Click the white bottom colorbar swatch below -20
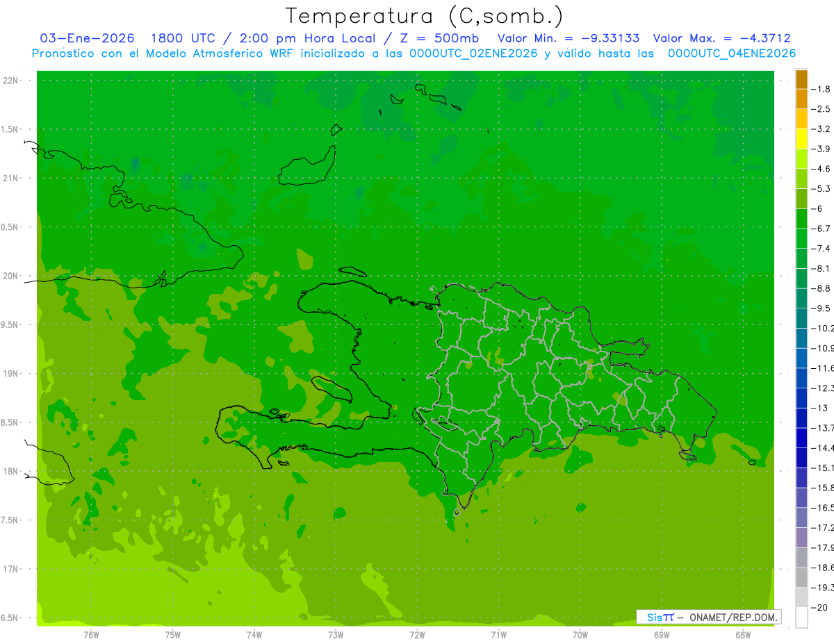 click(801, 617)
